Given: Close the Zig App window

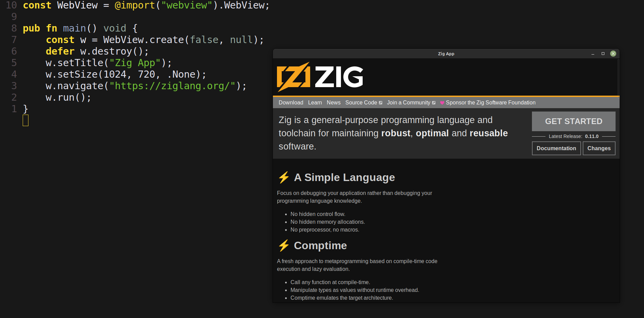Looking at the screenshot, I should [x=613, y=54].
